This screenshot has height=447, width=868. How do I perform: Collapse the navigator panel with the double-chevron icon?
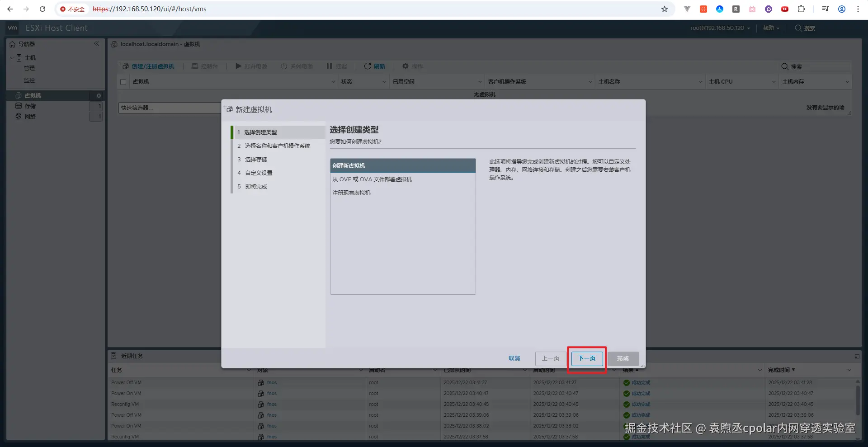[x=96, y=44]
